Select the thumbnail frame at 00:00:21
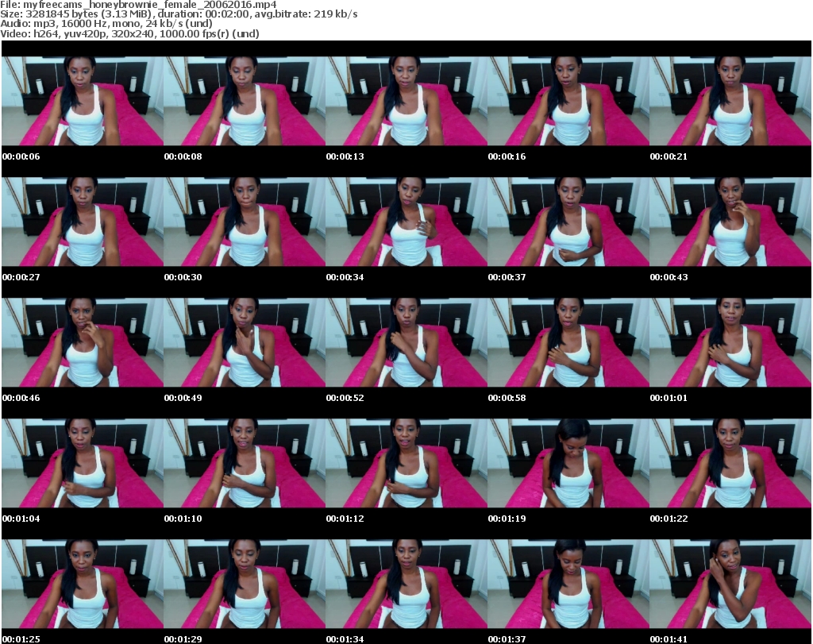813x644 pixels. click(x=730, y=101)
